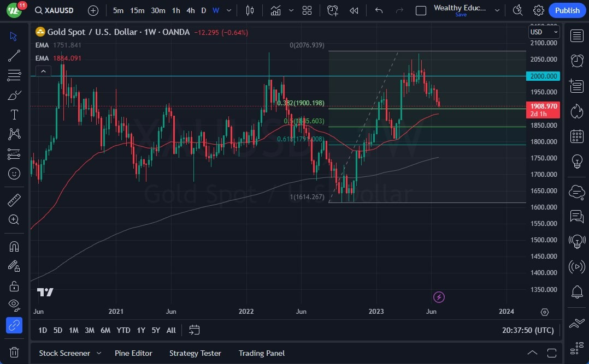This screenshot has height=364, width=589.
Task: Toggle hide all drawings eye icon
Action: (x=14, y=306)
